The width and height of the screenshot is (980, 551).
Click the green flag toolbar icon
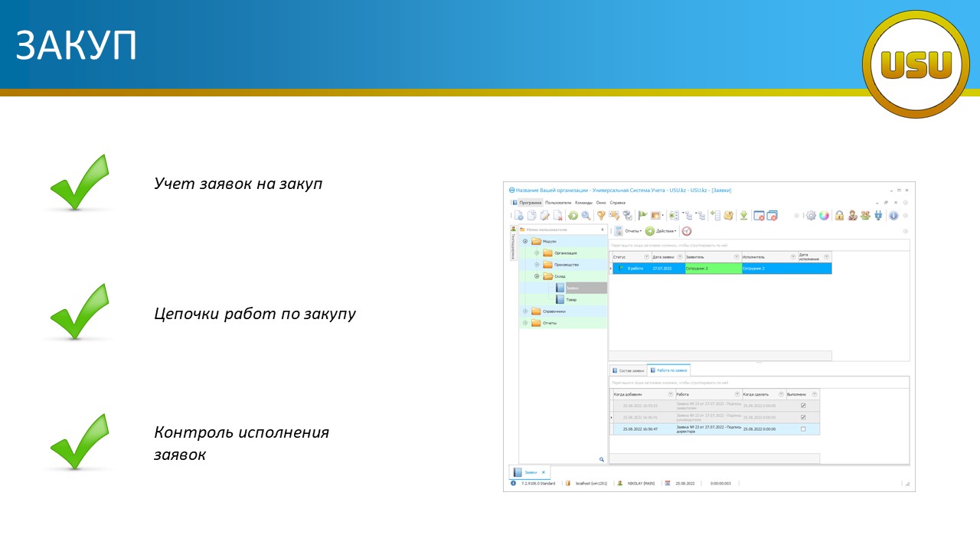642,216
